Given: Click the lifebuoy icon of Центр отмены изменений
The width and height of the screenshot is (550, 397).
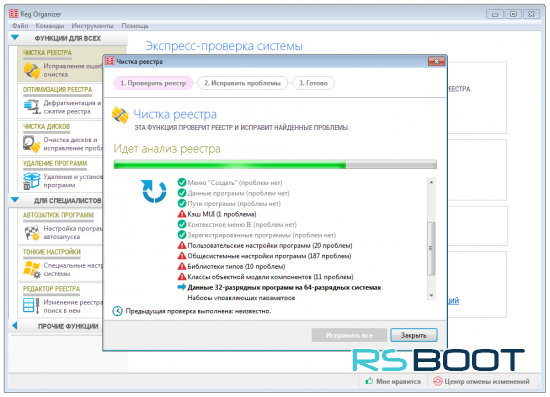Looking at the screenshot, I should [438, 381].
